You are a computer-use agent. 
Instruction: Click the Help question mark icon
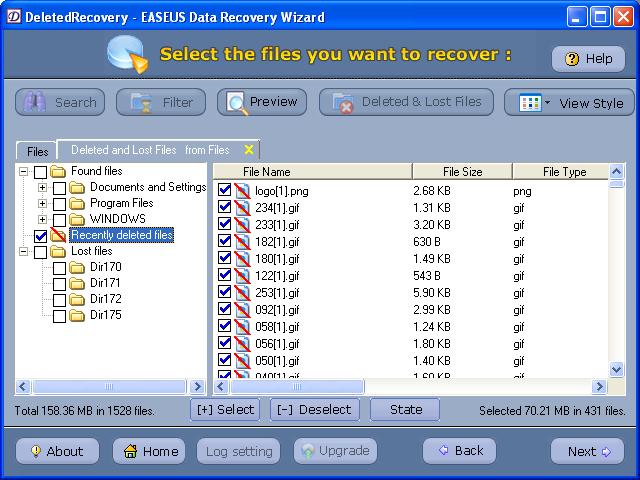tap(572, 59)
